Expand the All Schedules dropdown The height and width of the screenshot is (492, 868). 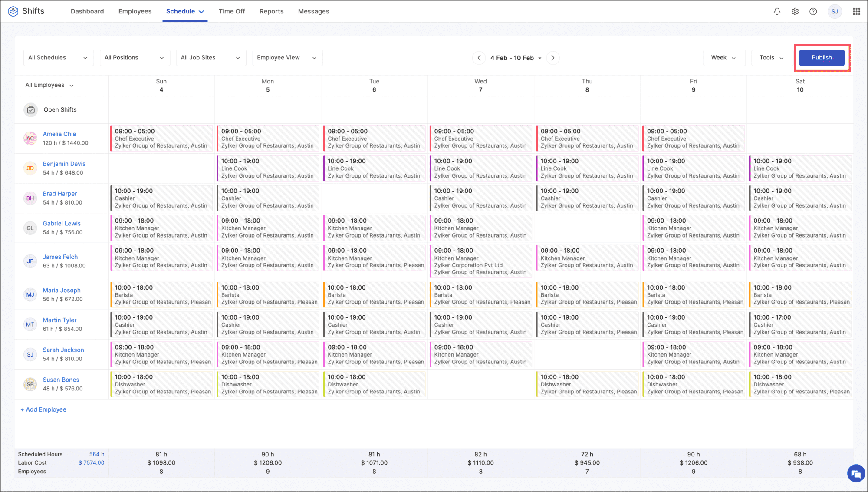58,58
